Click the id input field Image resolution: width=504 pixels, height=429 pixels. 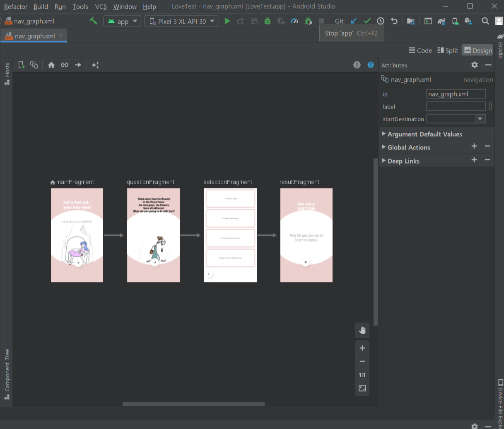tap(456, 94)
